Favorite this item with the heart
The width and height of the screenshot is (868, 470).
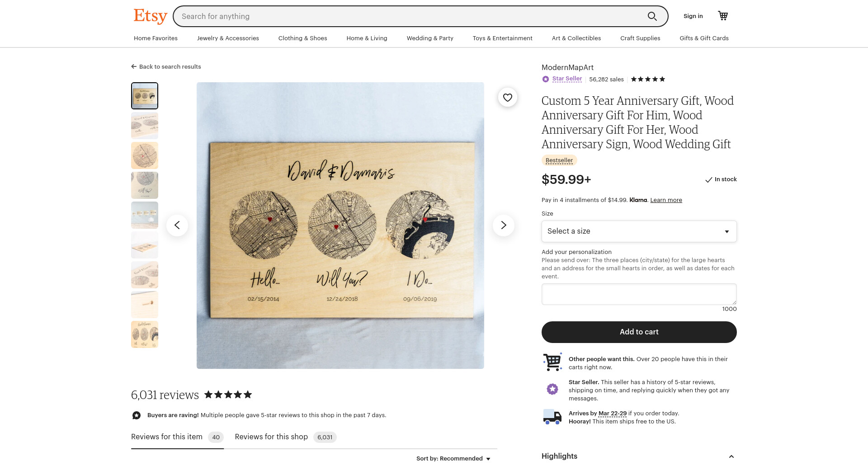508,97
